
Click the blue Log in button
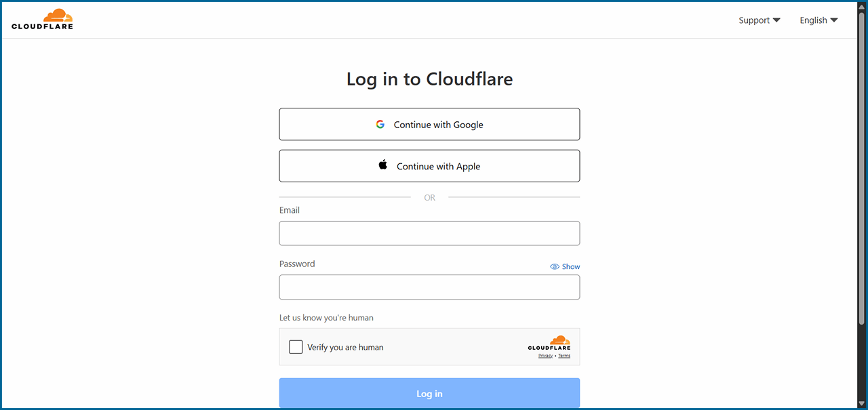tap(429, 393)
